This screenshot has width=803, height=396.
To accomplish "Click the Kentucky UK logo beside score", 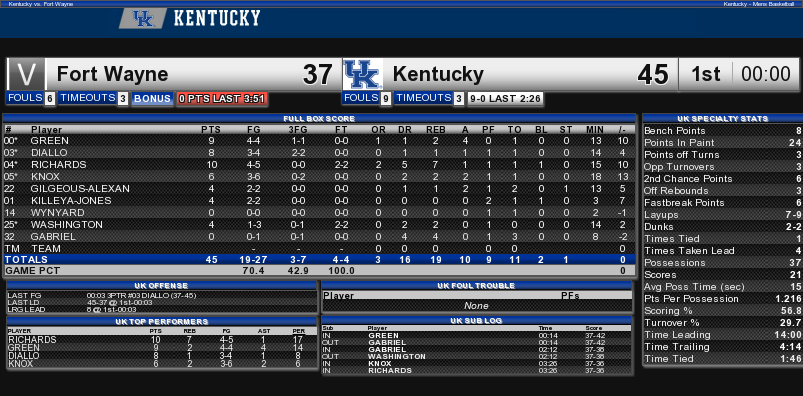I will (362, 75).
